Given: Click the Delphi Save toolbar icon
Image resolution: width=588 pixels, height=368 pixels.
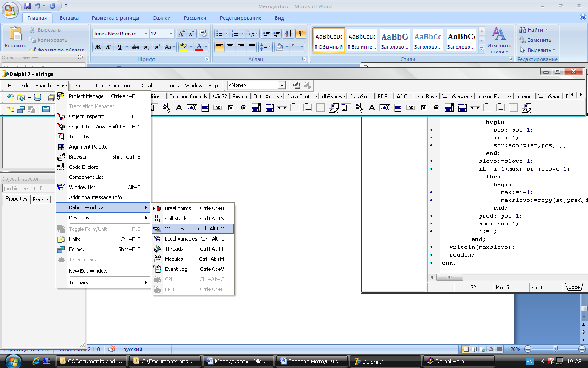Looking at the screenshot, I should coord(38,97).
